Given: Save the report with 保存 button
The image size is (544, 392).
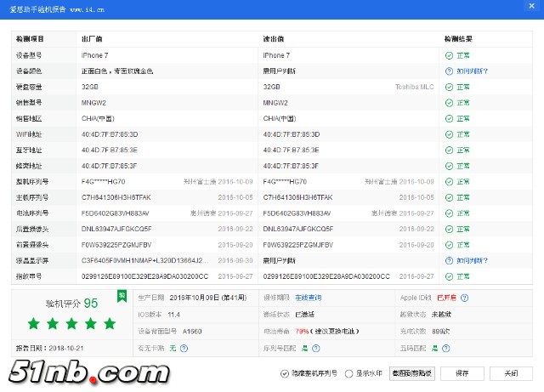Looking at the screenshot, I should [x=462, y=373].
